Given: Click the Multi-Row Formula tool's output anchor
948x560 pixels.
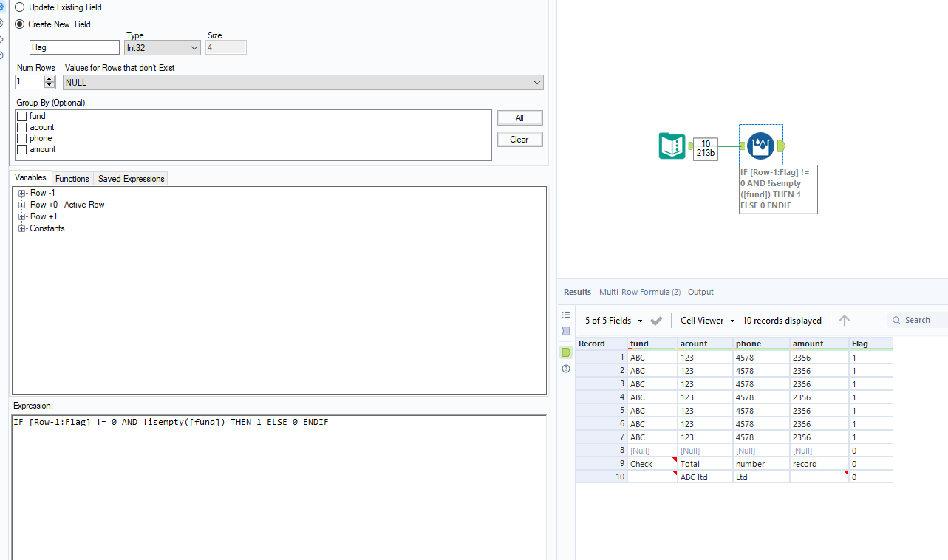Looking at the screenshot, I should 782,146.
